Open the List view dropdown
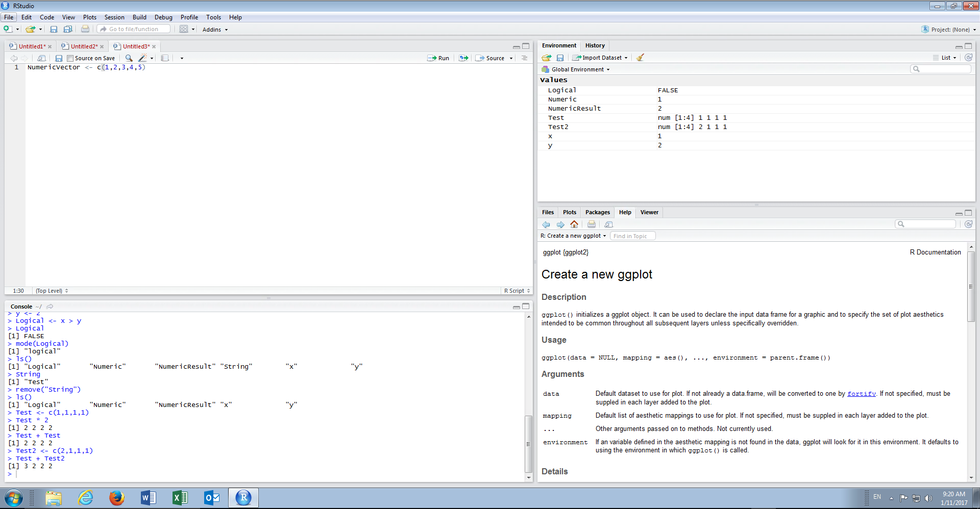 (x=945, y=58)
